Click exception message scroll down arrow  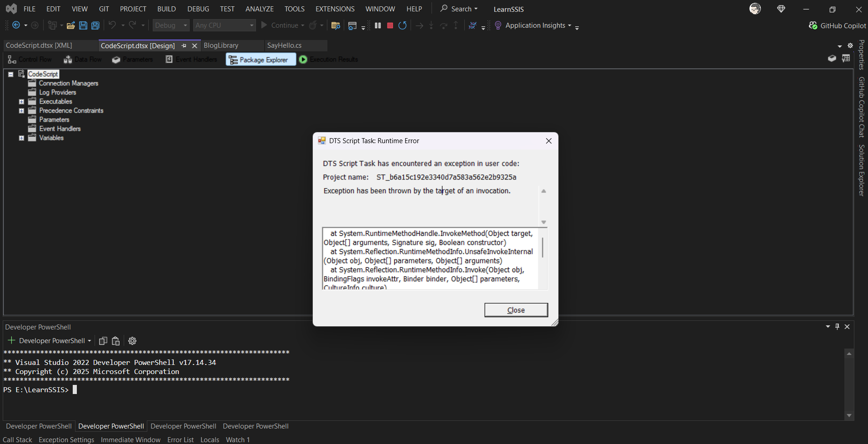point(543,222)
